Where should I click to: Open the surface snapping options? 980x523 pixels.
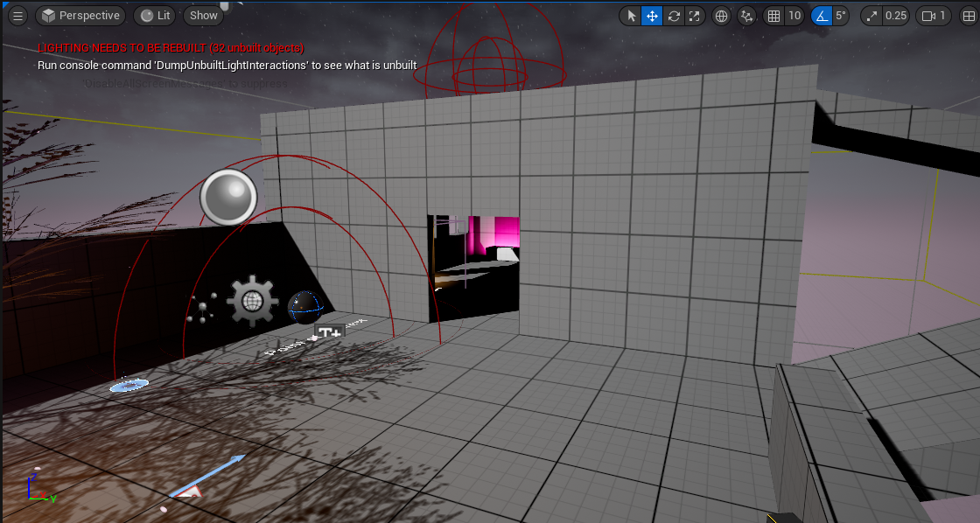coord(747,17)
